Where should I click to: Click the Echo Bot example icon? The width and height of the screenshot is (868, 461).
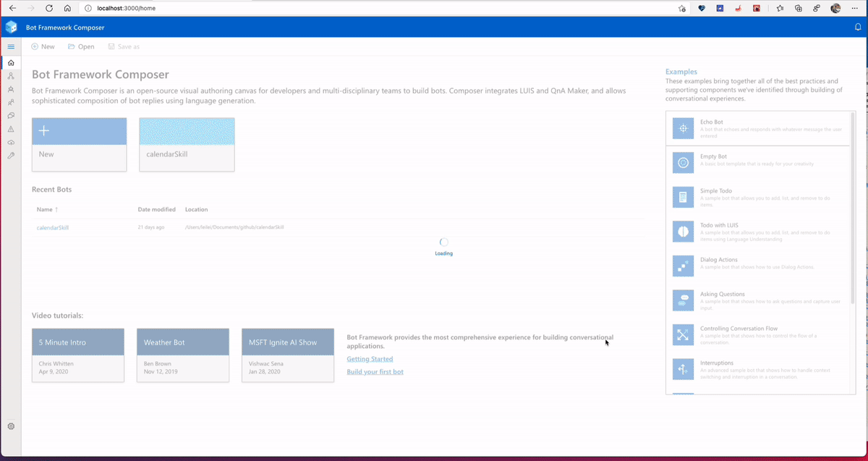[683, 129]
